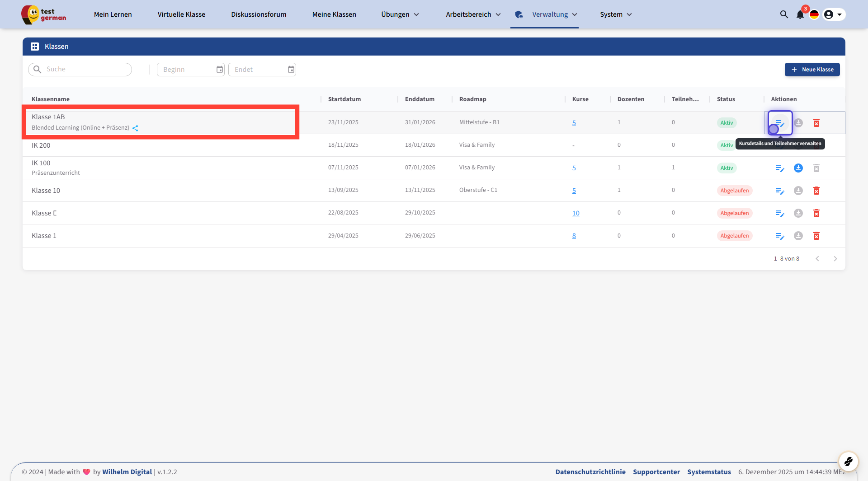Open calendar picker in Endet field
This screenshot has width=868, height=481.
coord(291,70)
